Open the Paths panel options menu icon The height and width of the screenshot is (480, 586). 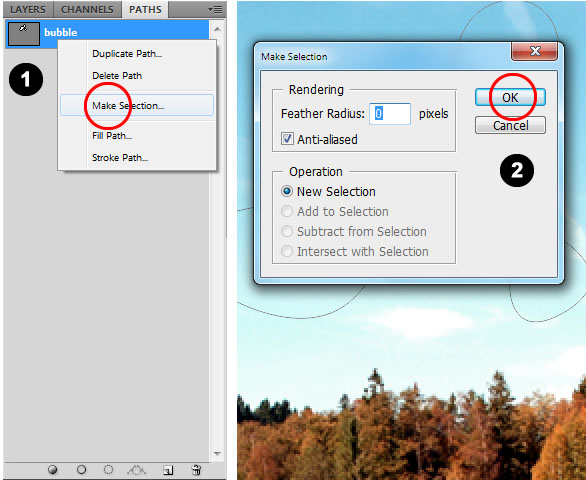(x=215, y=9)
